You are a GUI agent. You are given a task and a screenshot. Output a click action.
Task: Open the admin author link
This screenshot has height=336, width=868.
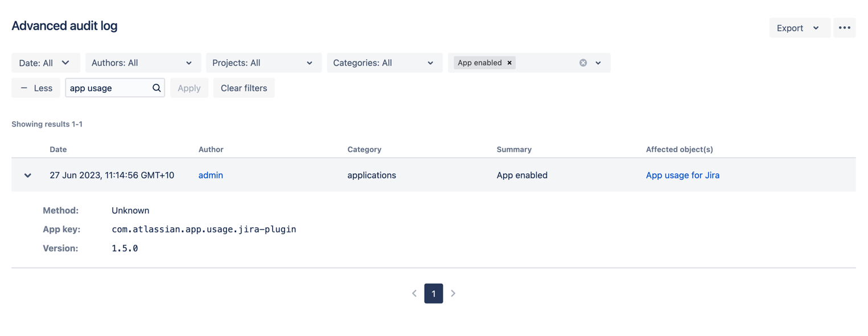pyautogui.click(x=211, y=175)
